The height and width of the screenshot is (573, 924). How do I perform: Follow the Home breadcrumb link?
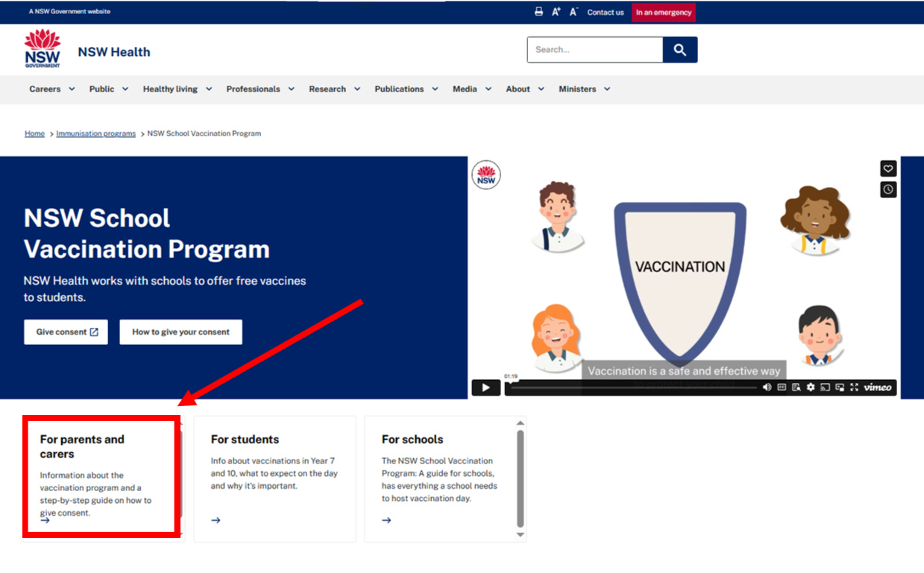click(34, 133)
